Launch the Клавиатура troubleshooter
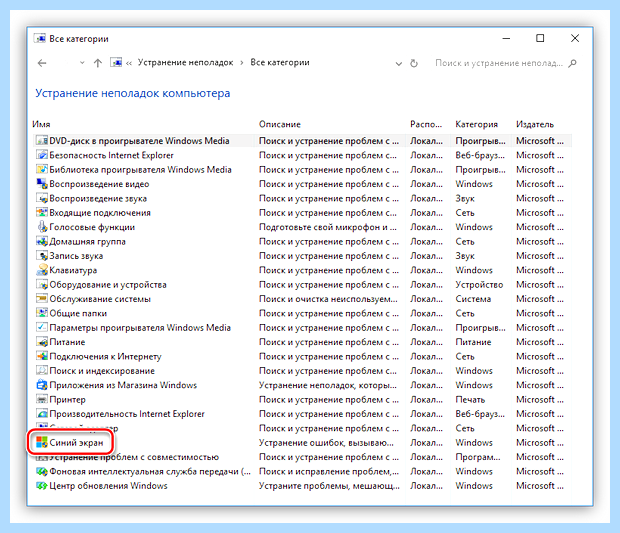 click(x=73, y=270)
